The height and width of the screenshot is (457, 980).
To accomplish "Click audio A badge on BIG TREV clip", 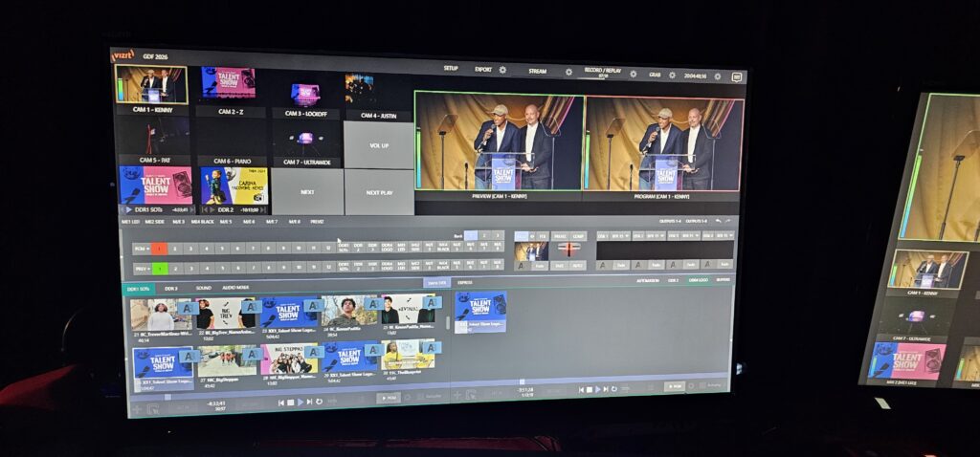I will pyautogui.click(x=252, y=306).
